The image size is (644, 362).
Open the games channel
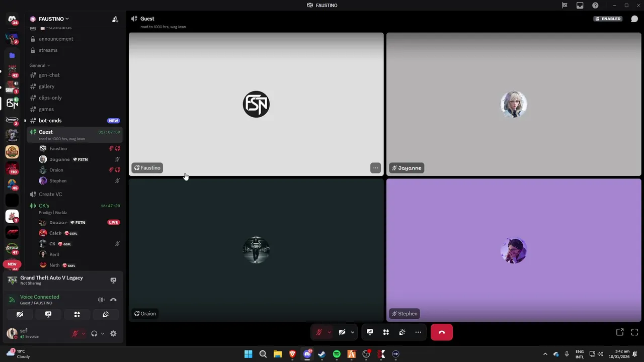pos(74,109)
